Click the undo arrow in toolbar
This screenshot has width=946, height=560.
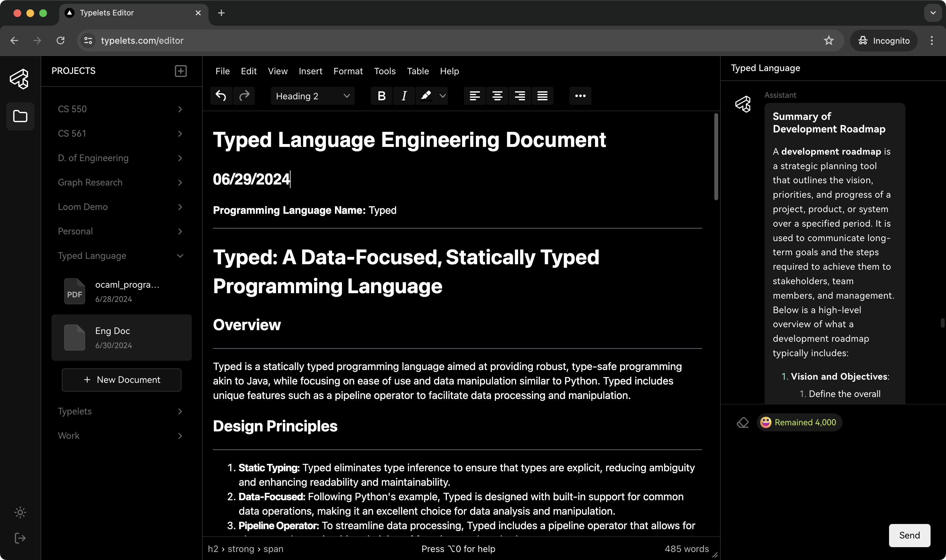coord(221,96)
